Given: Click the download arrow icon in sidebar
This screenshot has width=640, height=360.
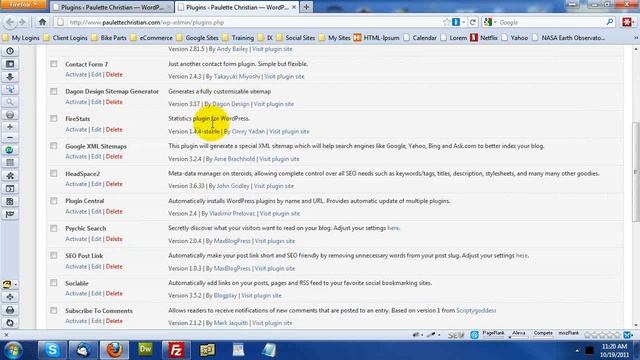Looking at the screenshot, I should [x=10, y=77].
